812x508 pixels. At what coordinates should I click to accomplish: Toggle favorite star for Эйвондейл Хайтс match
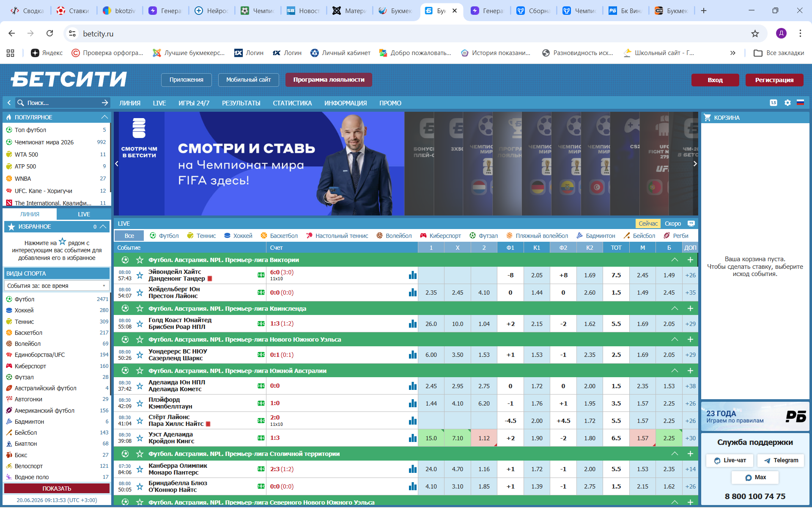[140, 275]
